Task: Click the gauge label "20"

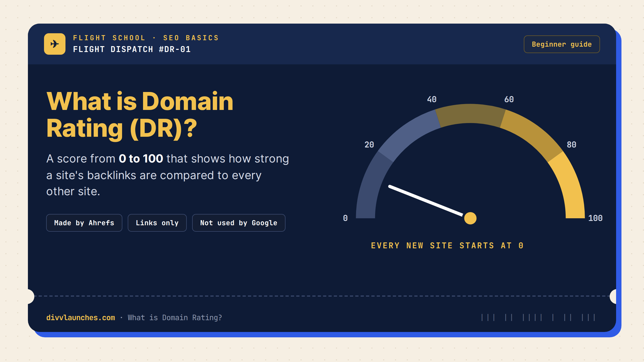Action: coord(369,145)
